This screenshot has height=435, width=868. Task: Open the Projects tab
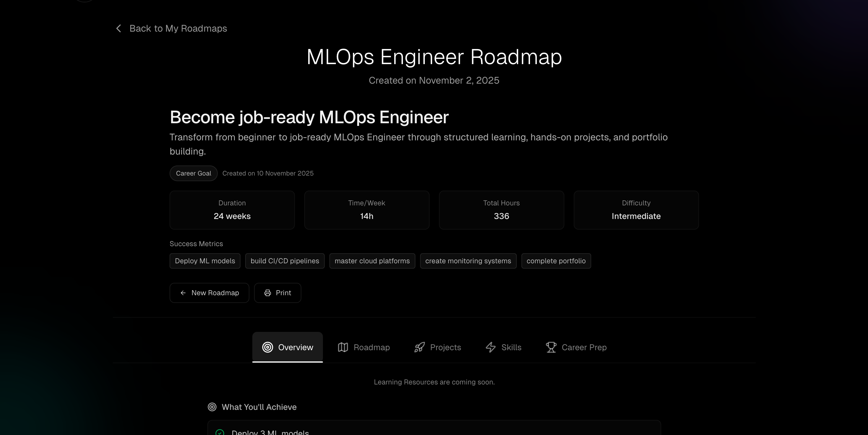tap(437, 348)
